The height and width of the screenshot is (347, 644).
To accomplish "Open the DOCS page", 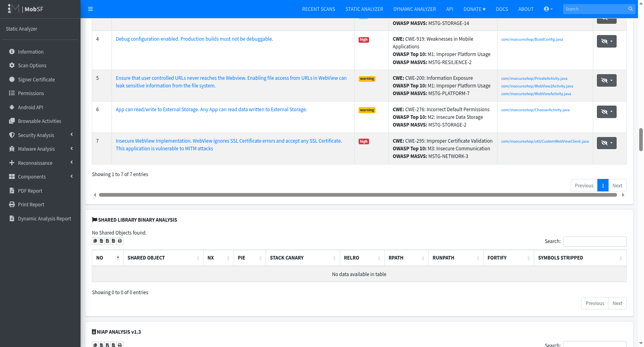I will point(502,9).
